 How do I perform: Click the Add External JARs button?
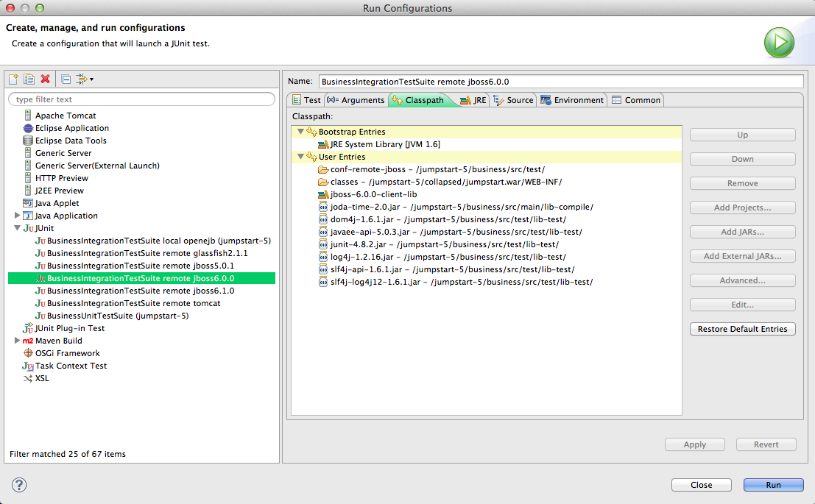(x=742, y=256)
